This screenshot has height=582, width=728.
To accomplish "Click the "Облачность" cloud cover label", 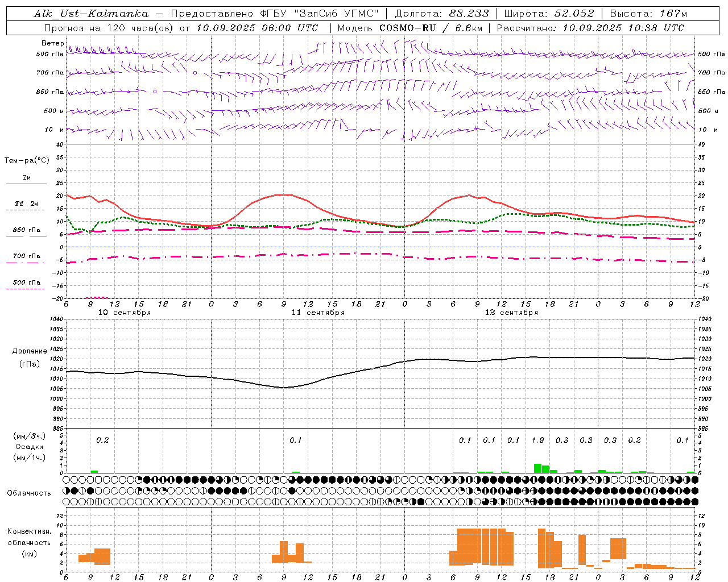I will pyautogui.click(x=29, y=493).
